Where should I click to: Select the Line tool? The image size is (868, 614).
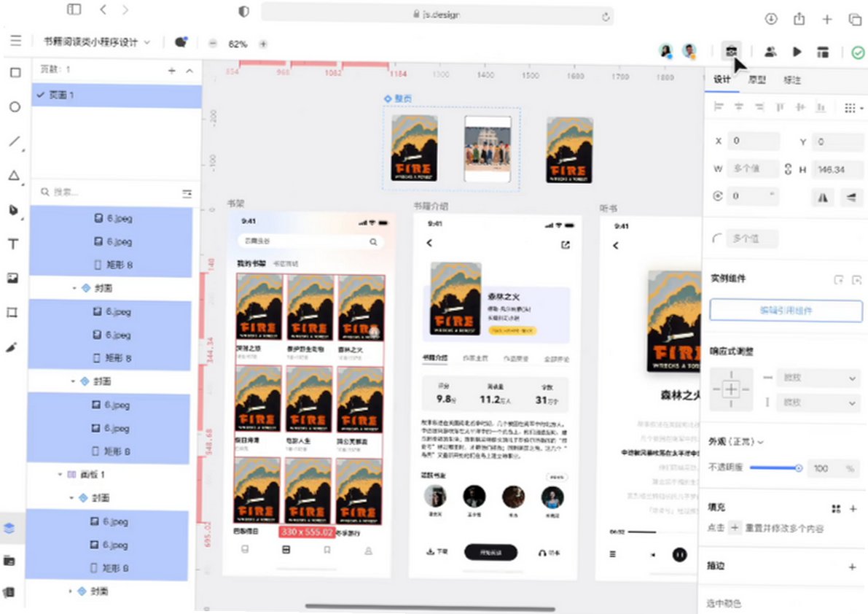[15, 141]
